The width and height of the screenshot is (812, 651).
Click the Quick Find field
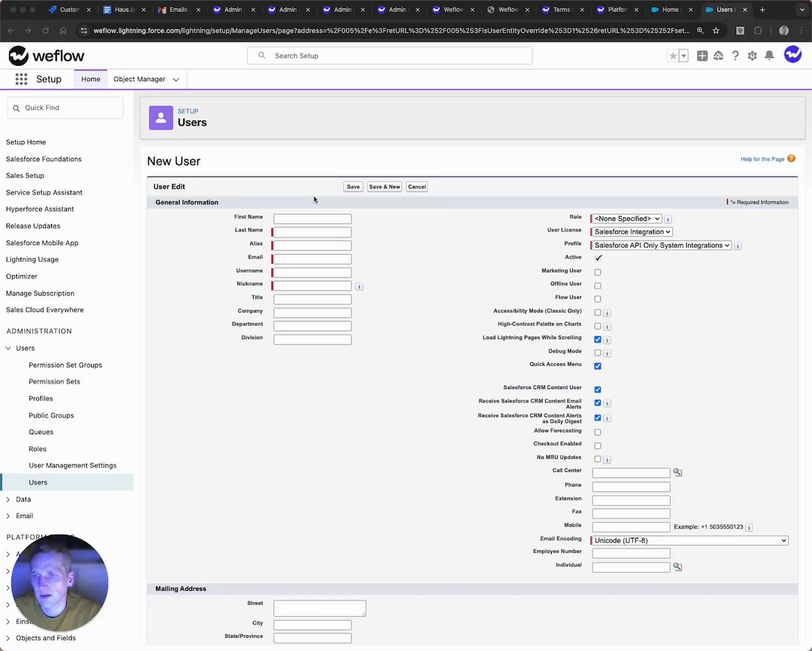(x=65, y=108)
